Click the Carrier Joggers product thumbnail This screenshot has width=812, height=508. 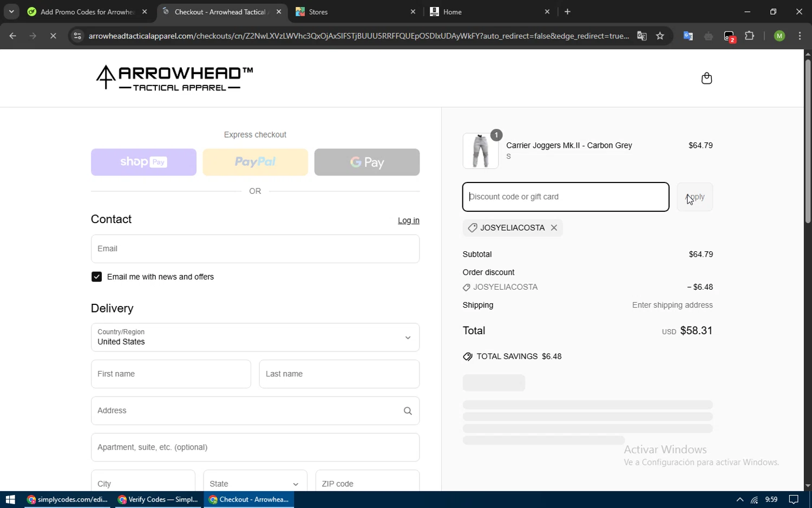coord(481,151)
